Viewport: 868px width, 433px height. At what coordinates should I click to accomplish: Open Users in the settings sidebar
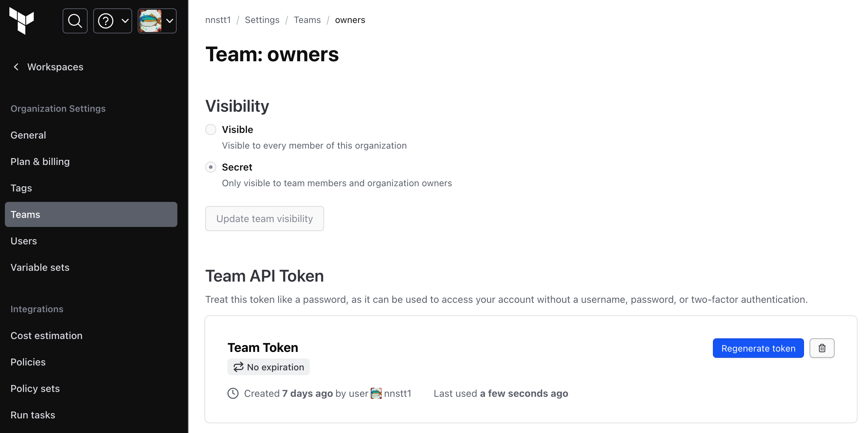tap(24, 241)
